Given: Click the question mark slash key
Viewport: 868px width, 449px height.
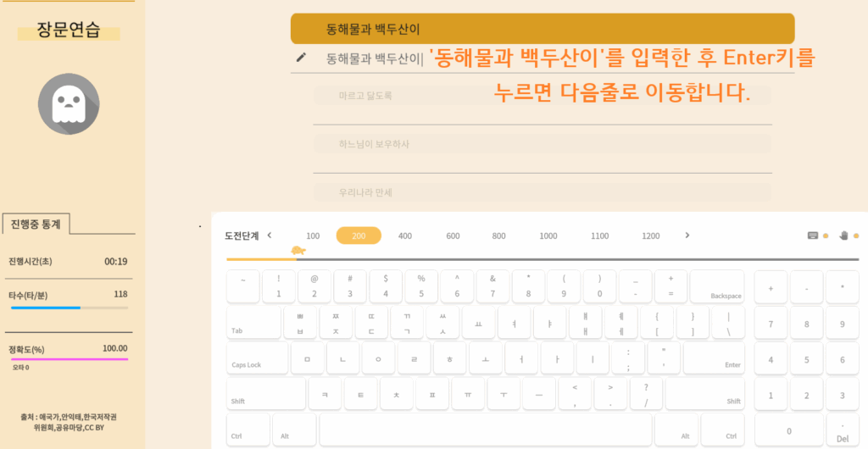Looking at the screenshot, I should coord(646,394).
